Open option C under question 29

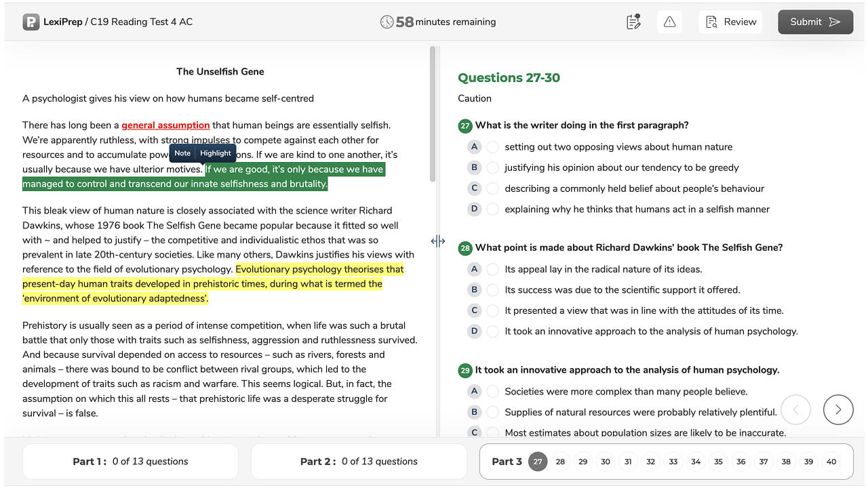[x=492, y=432]
